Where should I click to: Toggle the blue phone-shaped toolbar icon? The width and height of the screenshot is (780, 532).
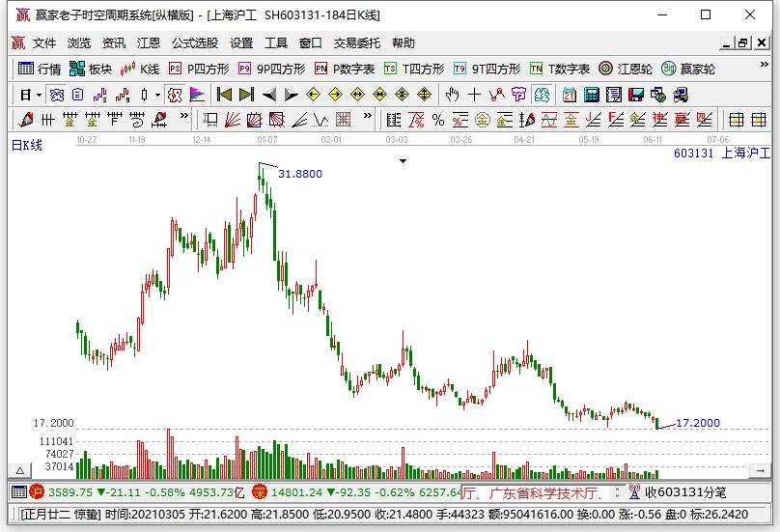[x=57, y=95]
